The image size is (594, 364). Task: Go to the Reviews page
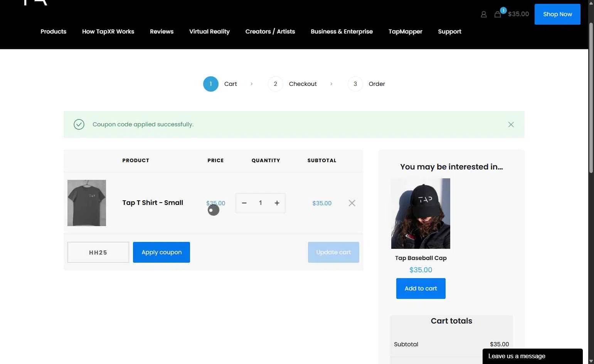[x=162, y=32]
